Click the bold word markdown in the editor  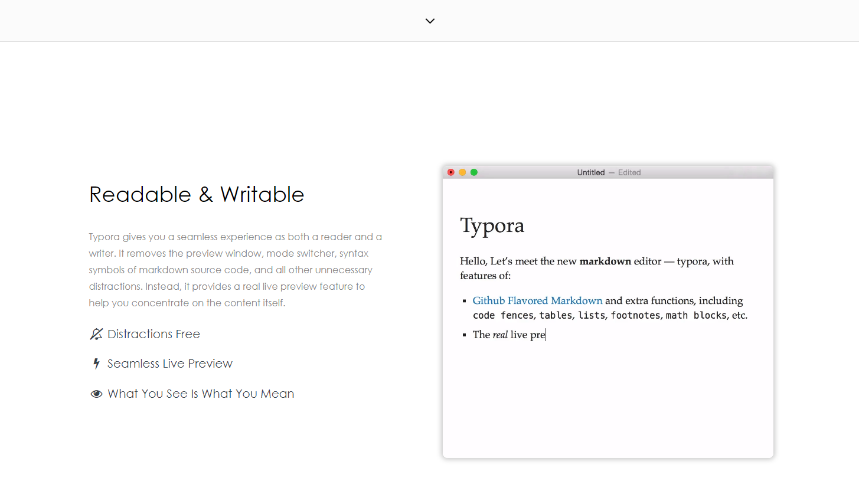pyautogui.click(x=605, y=261)
